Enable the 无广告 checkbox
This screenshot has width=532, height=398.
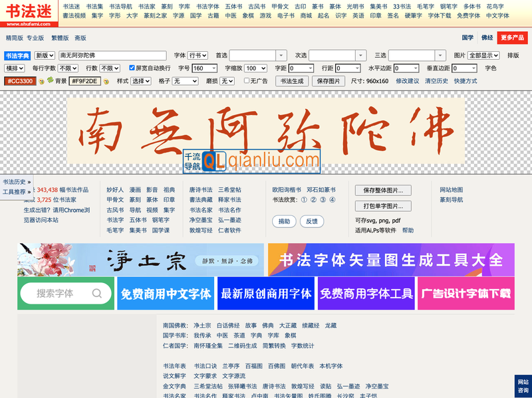tap(247, 80)
